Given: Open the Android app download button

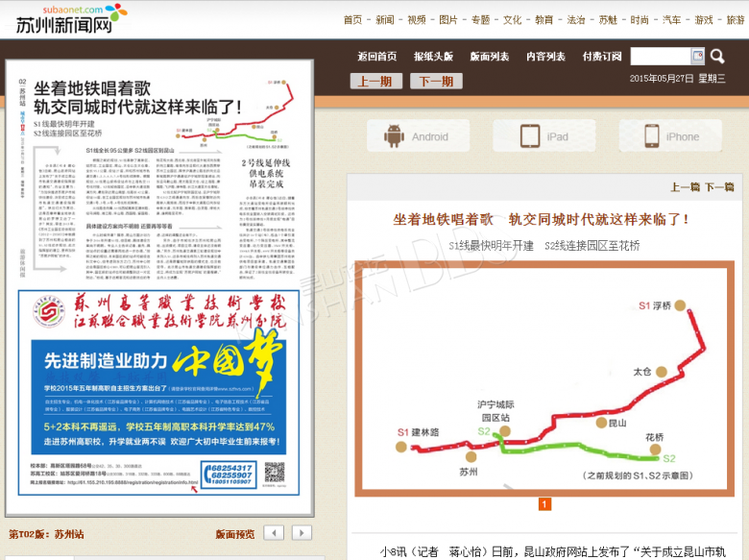Looking at the screenshot, I should [418, 136].
